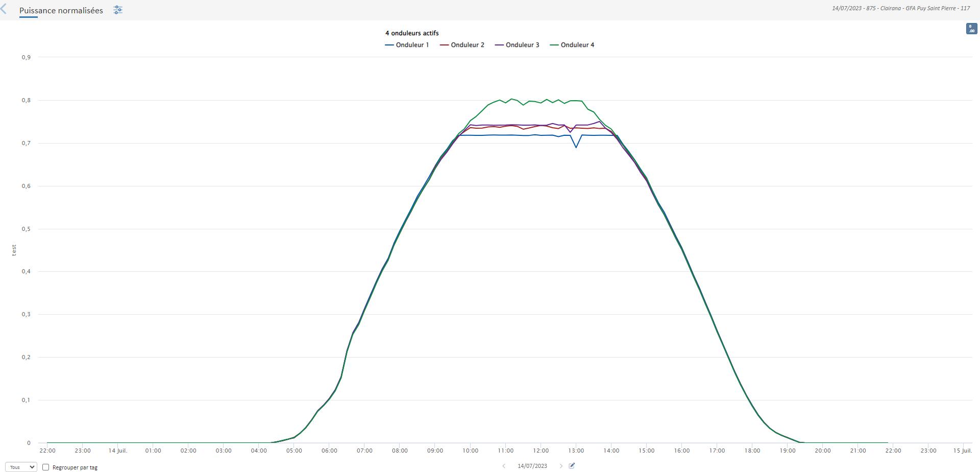
Task: Click the 19:00 x-axis label
Action: [788, 451]
